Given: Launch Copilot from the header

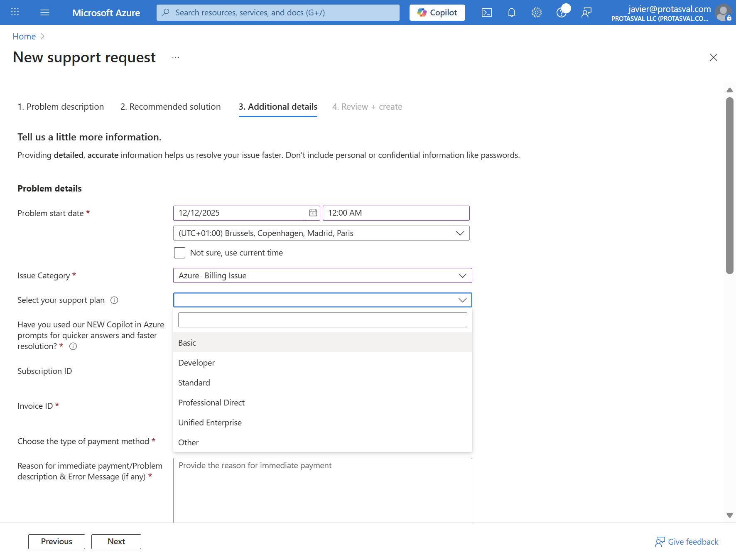Looking at the screenshot, I should point(437,12).
